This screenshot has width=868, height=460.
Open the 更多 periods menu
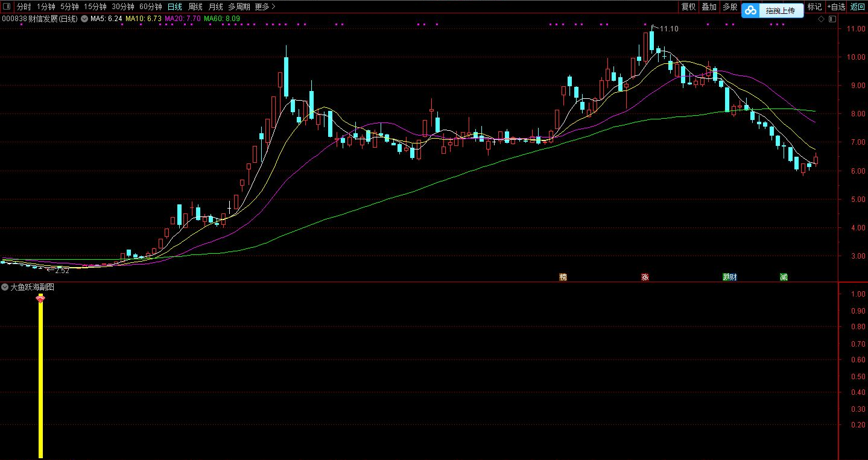(265, 7)
